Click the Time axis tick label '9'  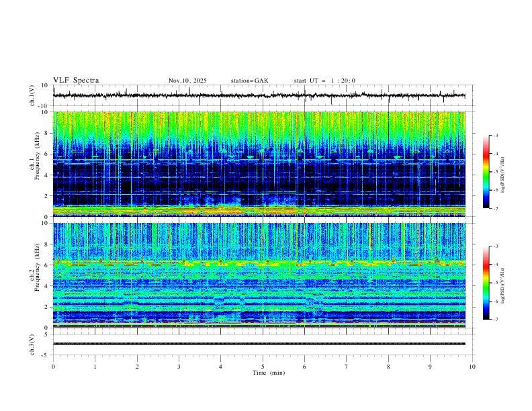[x=430, y=367]
